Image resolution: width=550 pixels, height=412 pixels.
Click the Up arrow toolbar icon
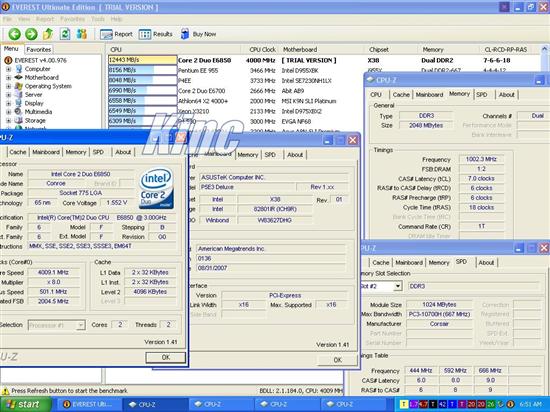click(x=48, y=34)
